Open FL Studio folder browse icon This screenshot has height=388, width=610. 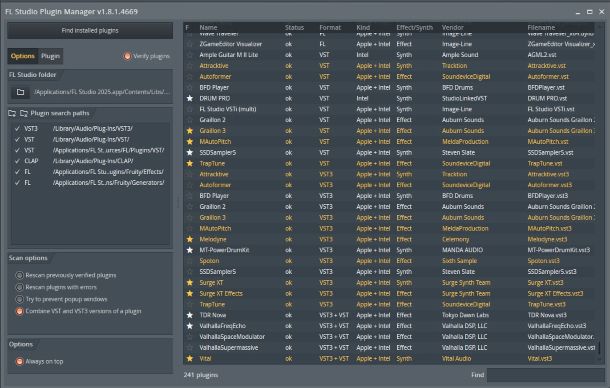(20, 92)
